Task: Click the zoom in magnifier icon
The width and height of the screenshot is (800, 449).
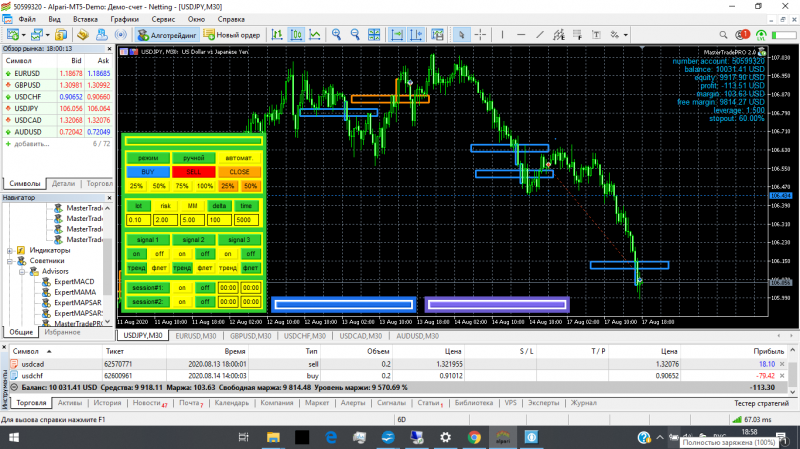Action: (x=337, y=35)
